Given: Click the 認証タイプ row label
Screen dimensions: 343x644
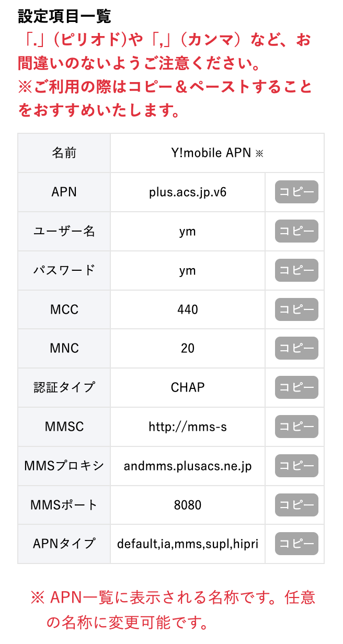Looking at the screenshot, I should 64,387.
